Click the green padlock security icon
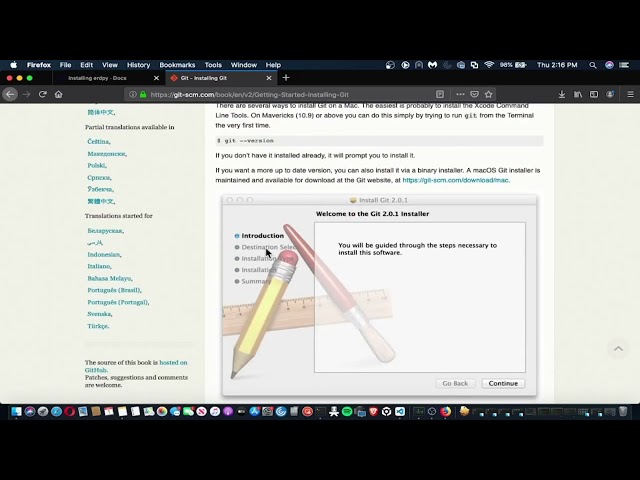The image size is (640, 480). click(x=143, y=94)
